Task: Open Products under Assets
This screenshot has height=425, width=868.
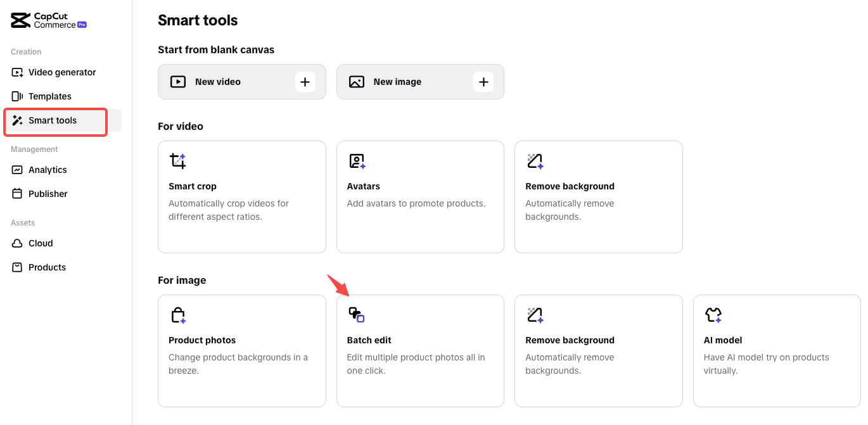Action: pos(63,267)
